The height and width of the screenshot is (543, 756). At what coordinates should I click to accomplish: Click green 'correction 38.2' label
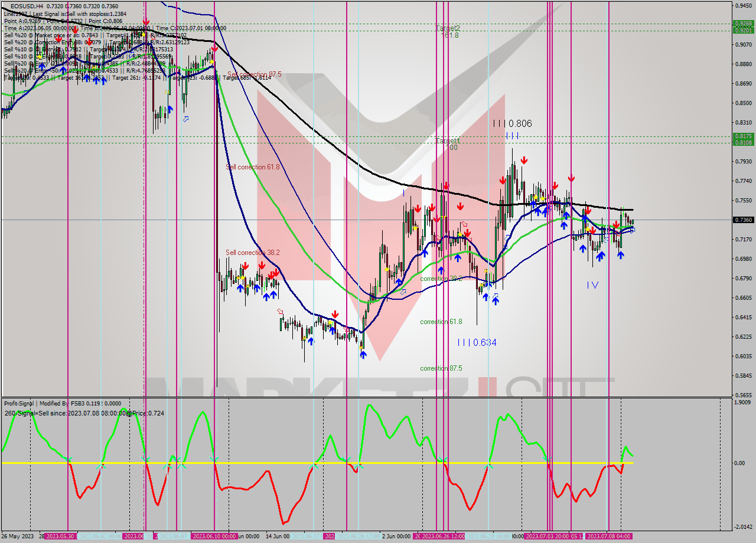click(x=441, y=279)
